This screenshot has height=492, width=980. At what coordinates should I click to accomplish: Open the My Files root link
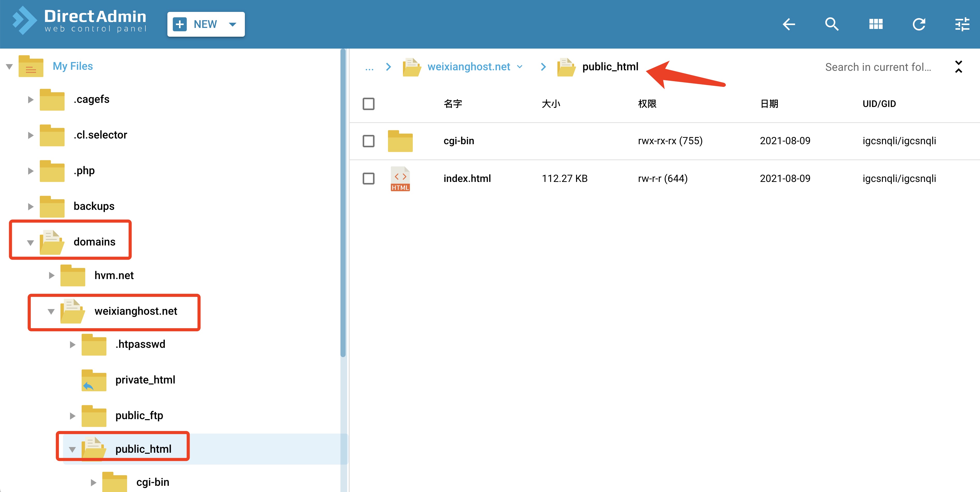pyautogui.click(x=73, y=66)
